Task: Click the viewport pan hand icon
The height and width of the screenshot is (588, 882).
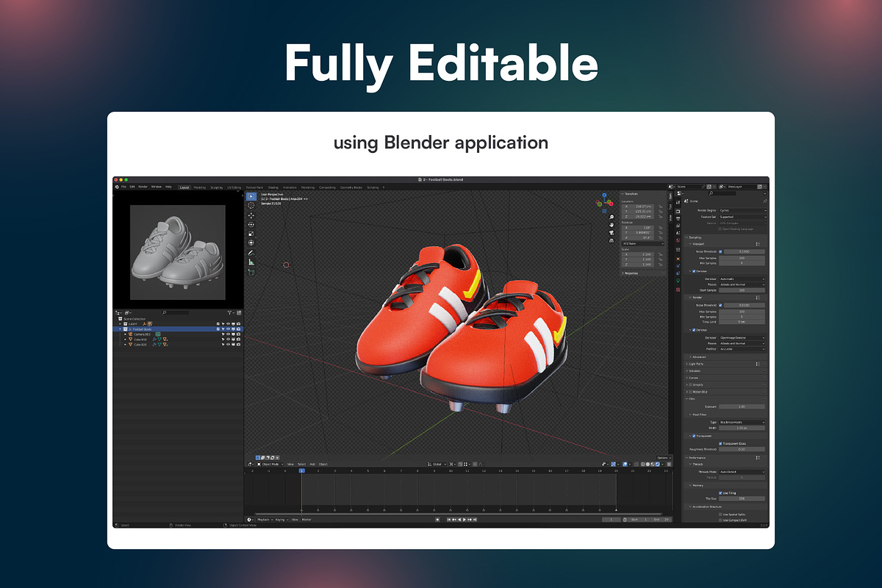Action: point(612,225)
